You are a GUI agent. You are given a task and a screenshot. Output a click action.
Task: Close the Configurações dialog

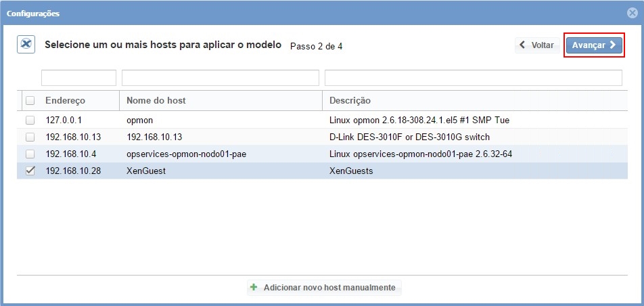tap(632, 13)
